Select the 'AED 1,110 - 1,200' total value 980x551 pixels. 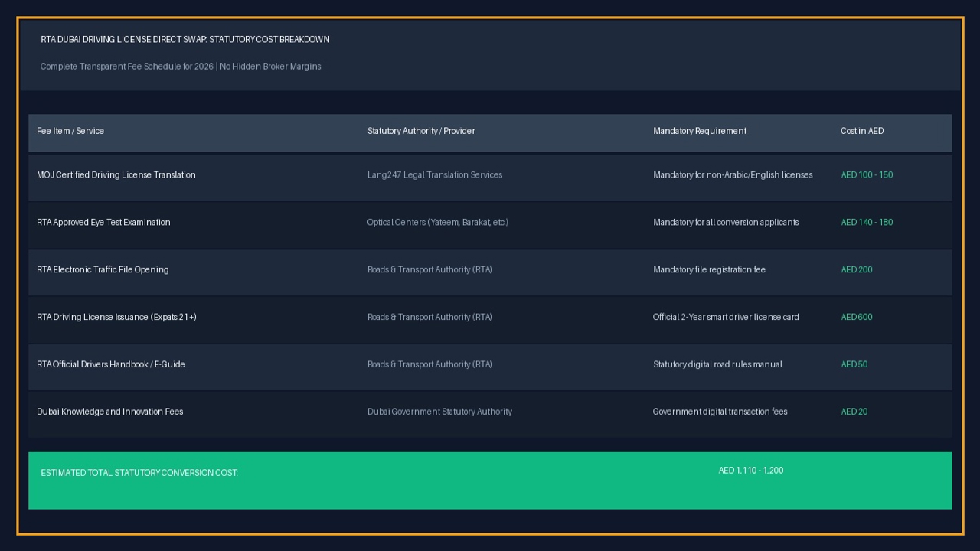point(751,471)
